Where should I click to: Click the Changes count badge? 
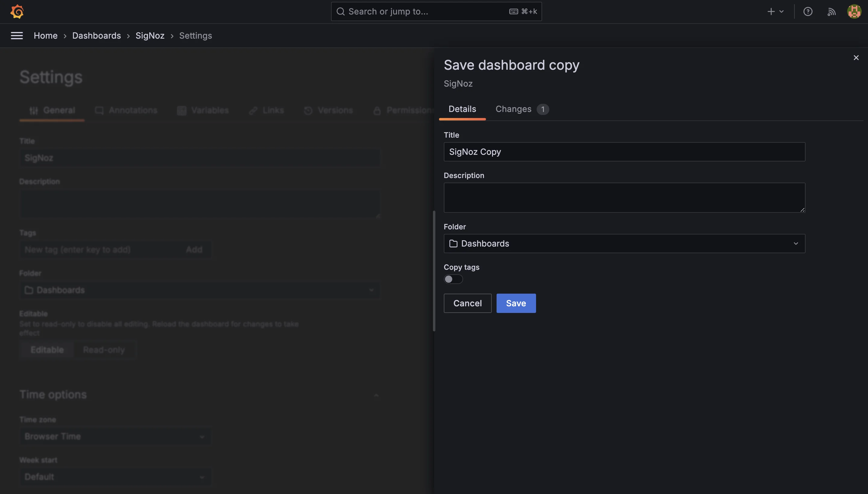pos(543,109)
